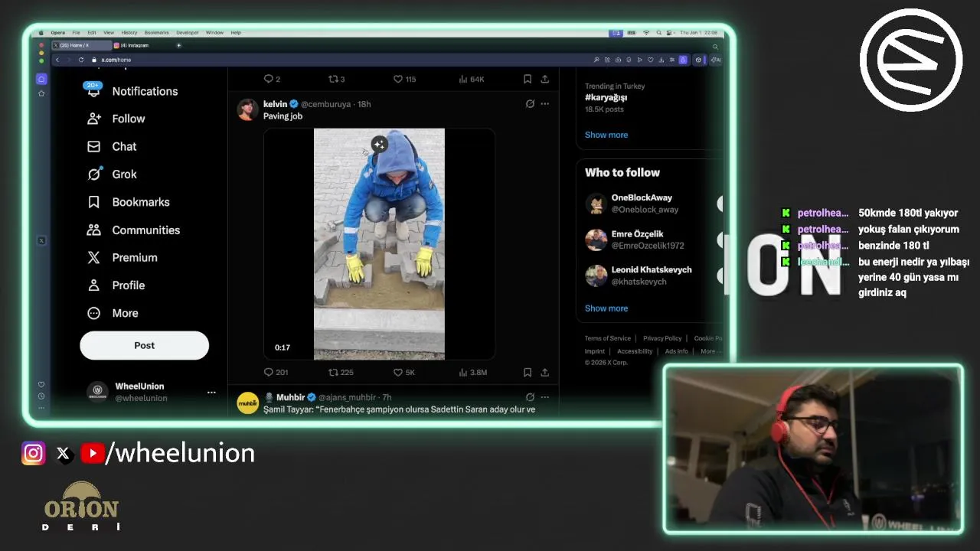The image size is (980, 551).
Task: Click WheelUnion account name at sidebar bottom
Action: click(x=139, y=386)
